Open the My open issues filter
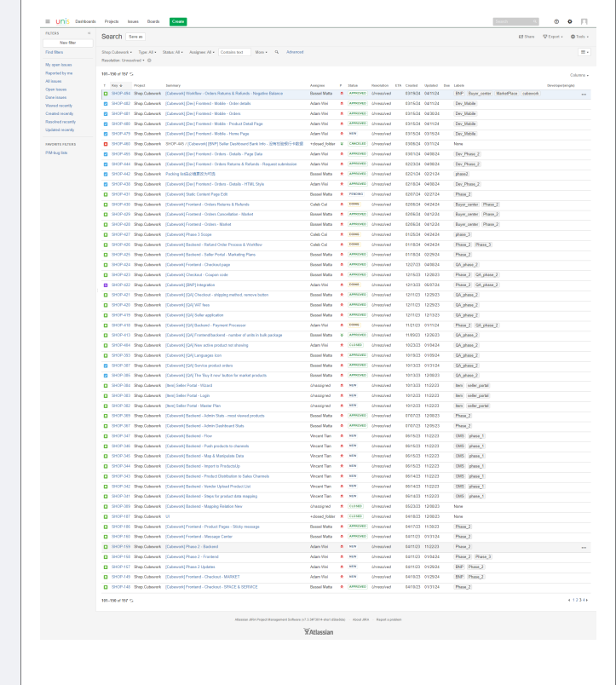Viewport: 616px width, 685px height. tap(59, 65)
